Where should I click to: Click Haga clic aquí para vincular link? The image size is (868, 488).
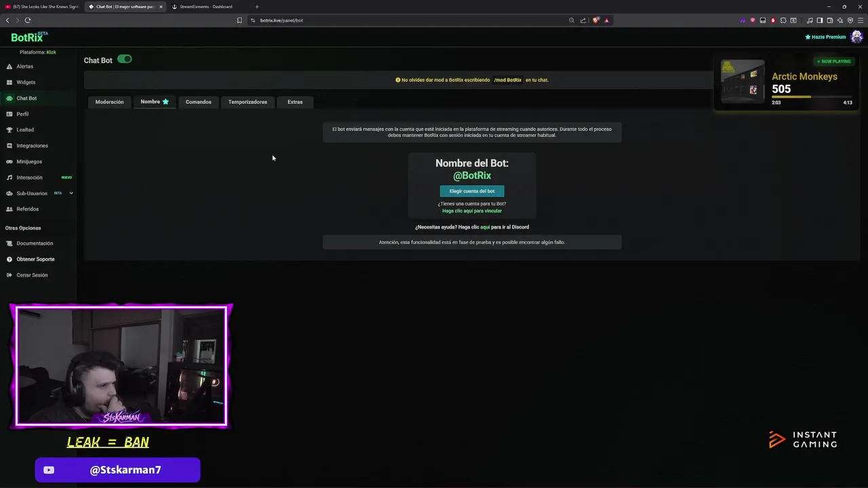point(472,211)
